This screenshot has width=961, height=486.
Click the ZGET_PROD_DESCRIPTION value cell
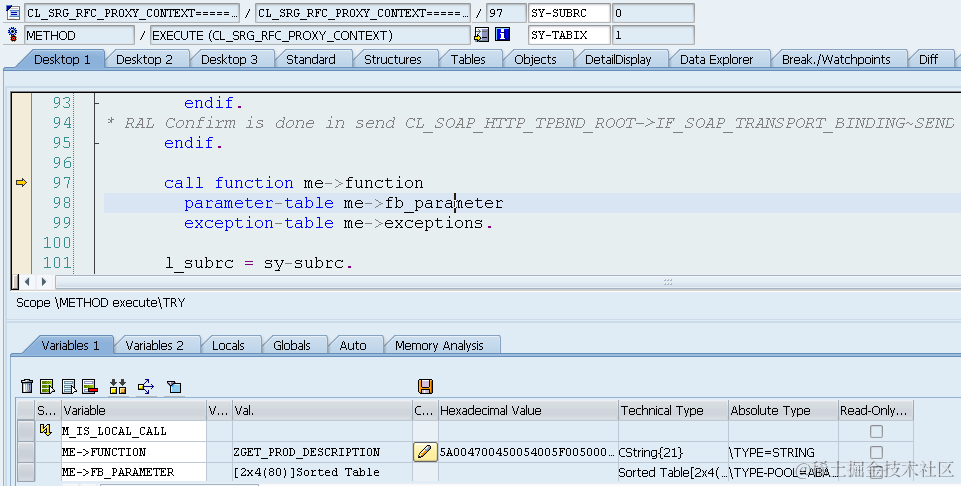pyautogui.click(x=322, y=452)
